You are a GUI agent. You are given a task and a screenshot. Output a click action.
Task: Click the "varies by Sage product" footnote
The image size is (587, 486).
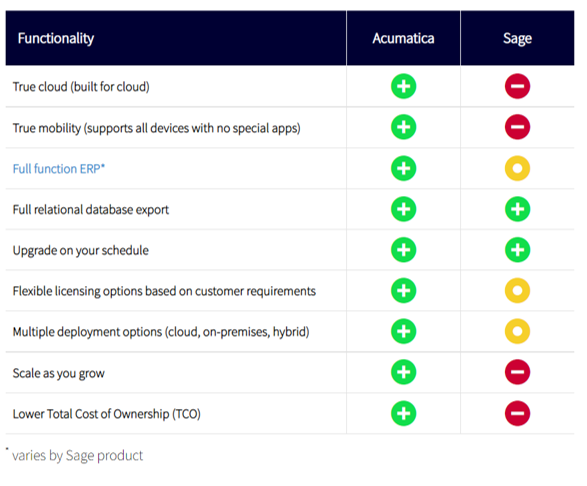pos(77,456)
